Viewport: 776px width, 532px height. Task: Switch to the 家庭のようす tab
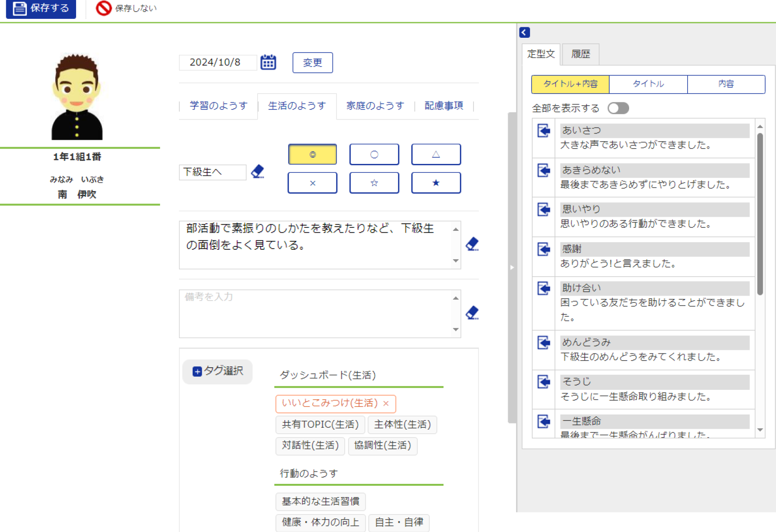click(x=375, y=106)
